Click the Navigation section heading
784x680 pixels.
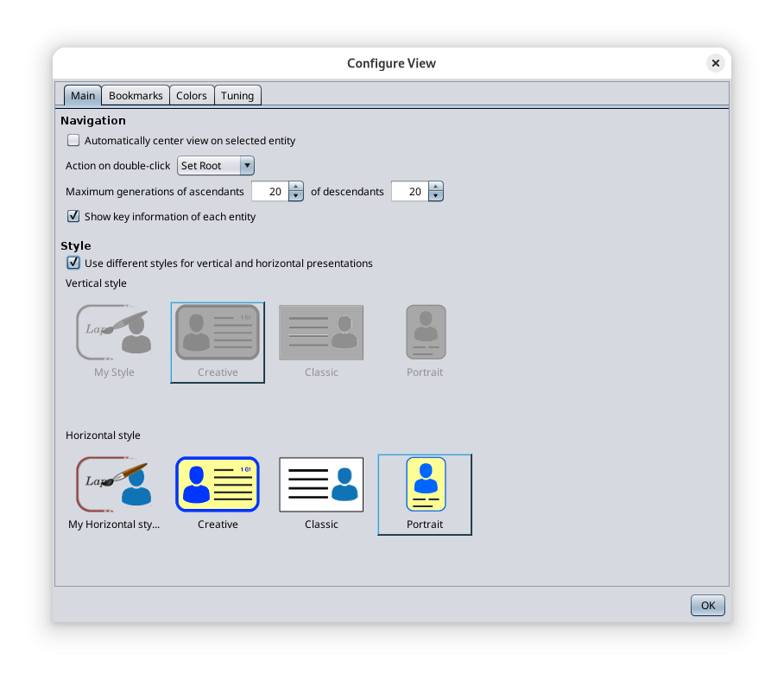(93, 121)
